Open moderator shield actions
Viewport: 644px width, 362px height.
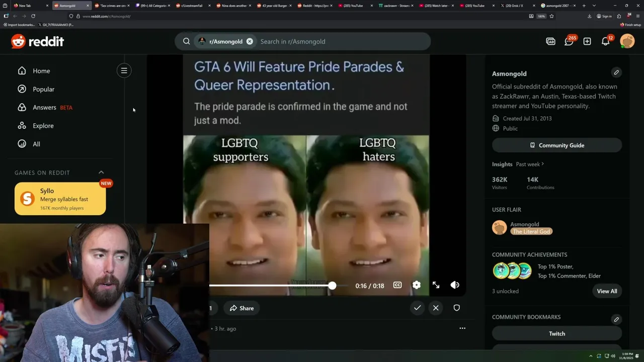(456, 308)
